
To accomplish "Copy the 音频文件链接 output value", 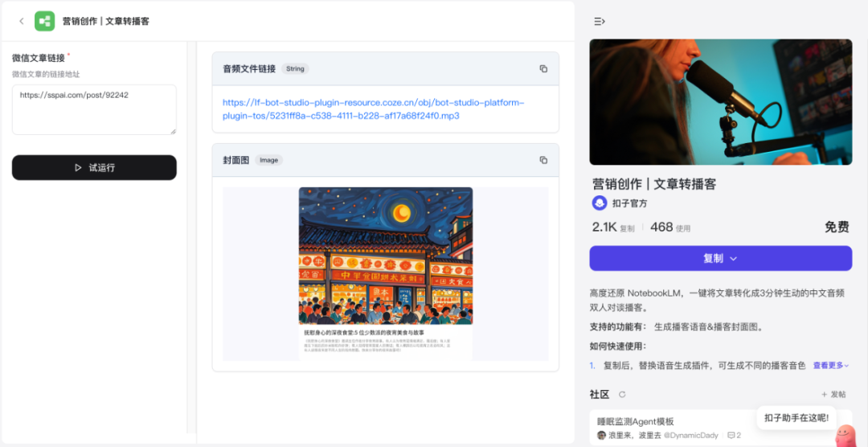I will pyautogui.click(x=543, y=68).
